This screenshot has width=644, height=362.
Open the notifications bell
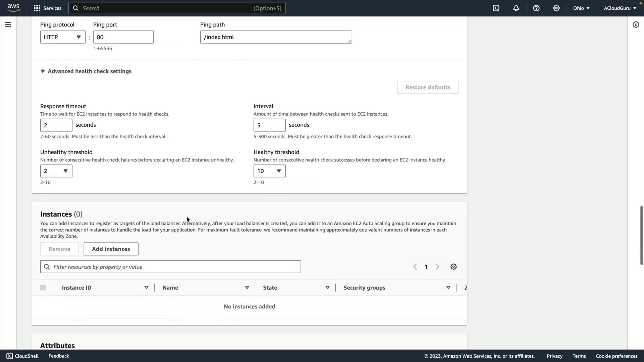(x=516, y=8)
